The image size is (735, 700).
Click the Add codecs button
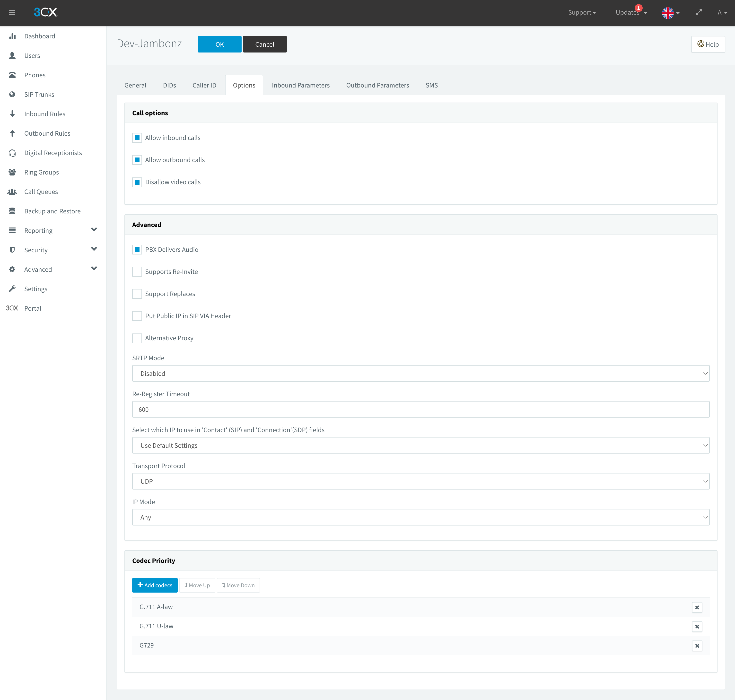pyautogui.click(x=155, y=585)
